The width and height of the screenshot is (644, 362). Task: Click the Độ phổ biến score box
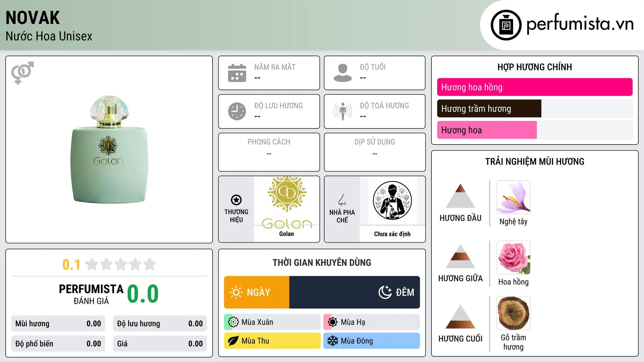(x=58, y=344)
